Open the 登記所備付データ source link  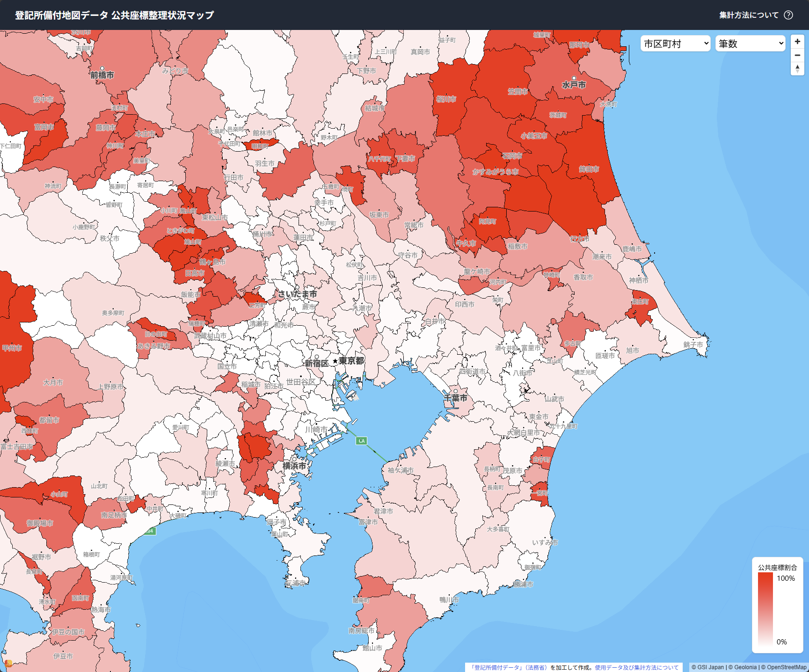[509, 667]
